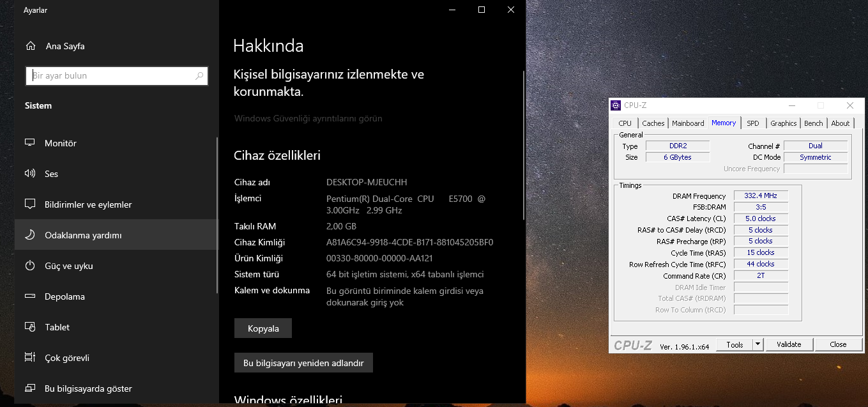
Task: Open the Bench tab
Action: click(x=813, y=123)
